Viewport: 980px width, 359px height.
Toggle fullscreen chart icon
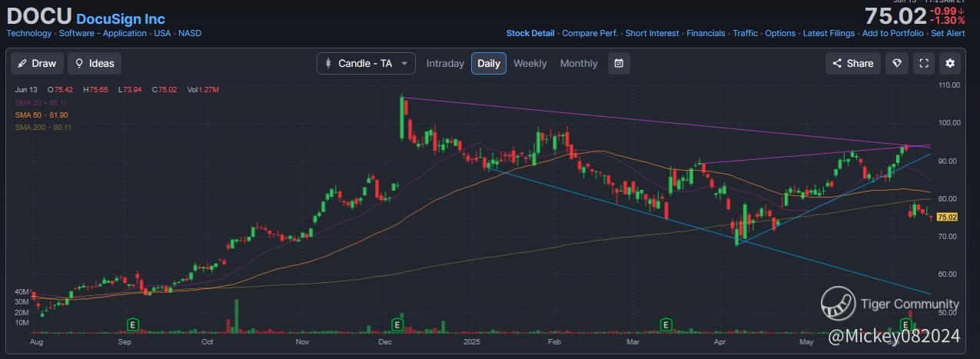point(924,63)
